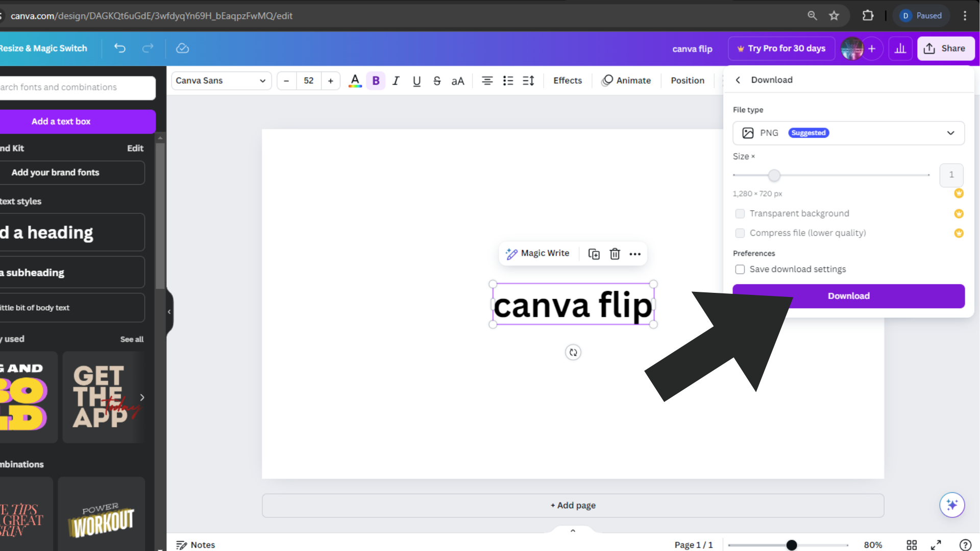Adjust the zoom slider at 80%
Screen dimensions: 980x551
[791, 545]
